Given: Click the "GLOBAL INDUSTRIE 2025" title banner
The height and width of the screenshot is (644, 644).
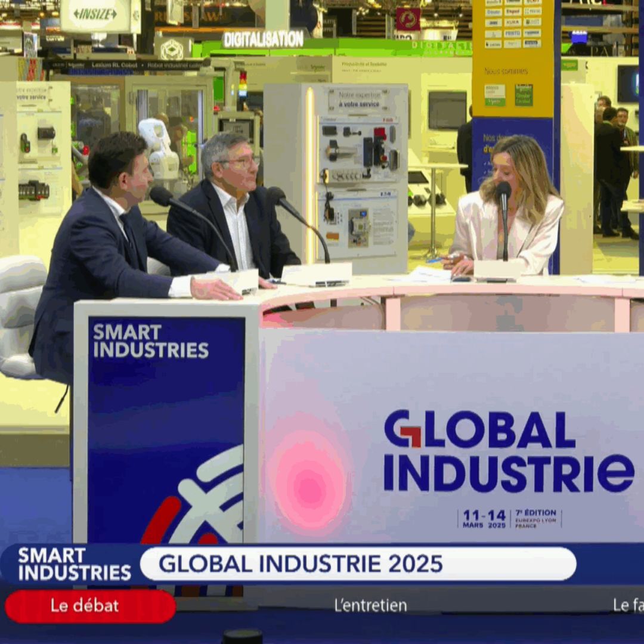Looking at the screenshot, I should 358,563.
